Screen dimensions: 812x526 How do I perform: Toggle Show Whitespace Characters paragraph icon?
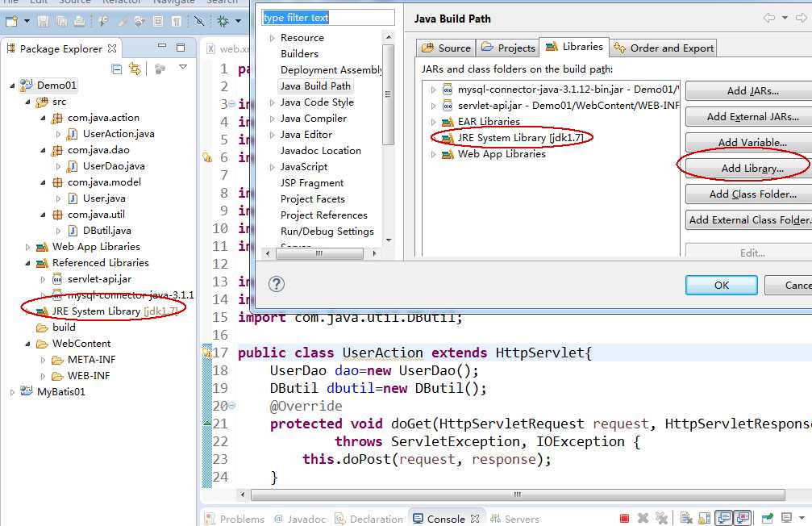click(177, 21)
